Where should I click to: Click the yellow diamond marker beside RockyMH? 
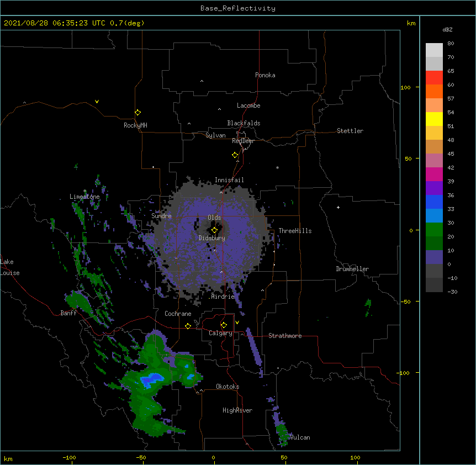137,113
